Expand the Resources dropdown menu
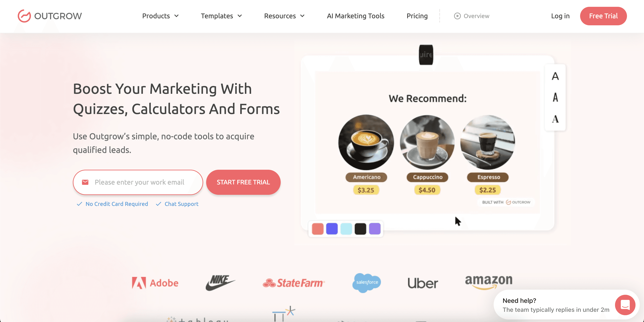Image resolution: width=644 pixels, height=322 pixels. pyautogui.click(x=285, y=16)
